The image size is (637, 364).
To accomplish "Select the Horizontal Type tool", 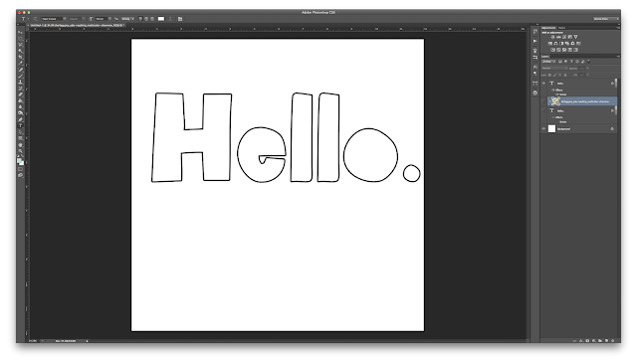I will point(21,125).
